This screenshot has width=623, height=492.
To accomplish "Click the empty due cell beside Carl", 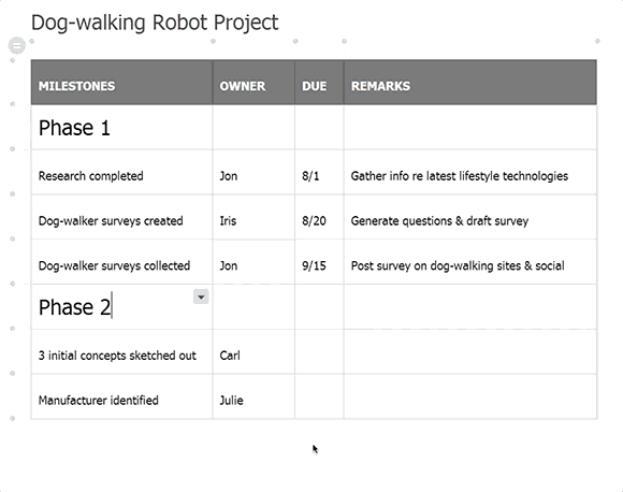I will [x=319, y=352].
